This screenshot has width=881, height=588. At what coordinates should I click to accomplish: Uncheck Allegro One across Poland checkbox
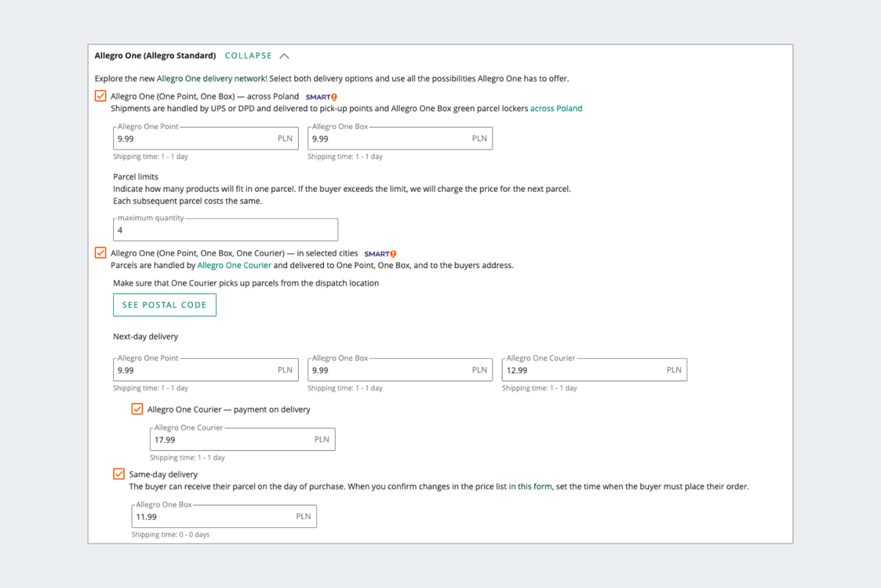pos(101,96)
